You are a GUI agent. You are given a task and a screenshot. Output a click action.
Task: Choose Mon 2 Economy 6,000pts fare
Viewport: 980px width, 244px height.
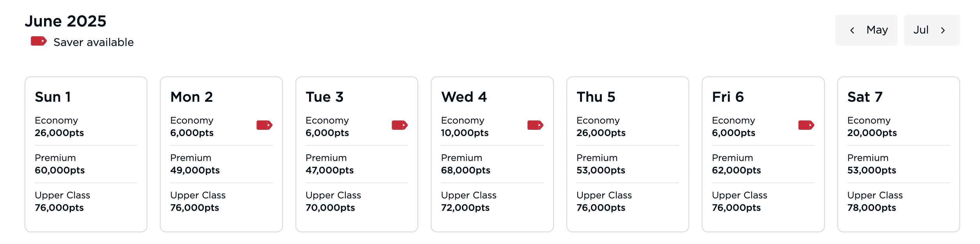click(x=192, y=127)
